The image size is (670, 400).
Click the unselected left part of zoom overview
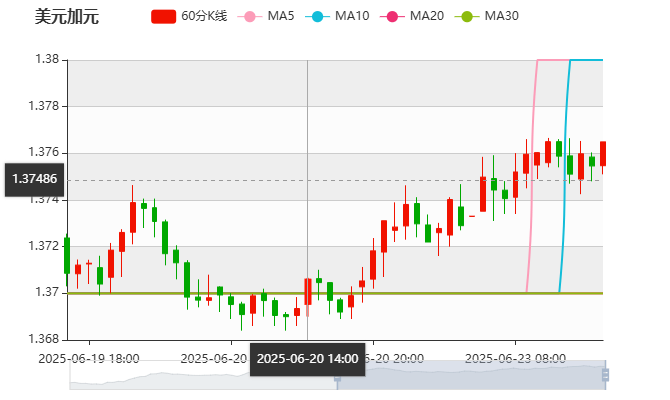tap(203, 375)
